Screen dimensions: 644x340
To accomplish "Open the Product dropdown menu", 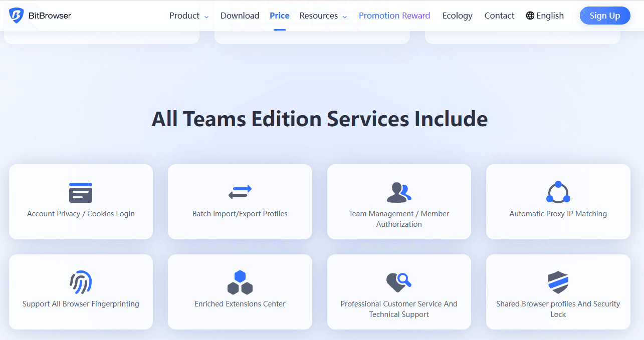I will [x=184, y=16].
